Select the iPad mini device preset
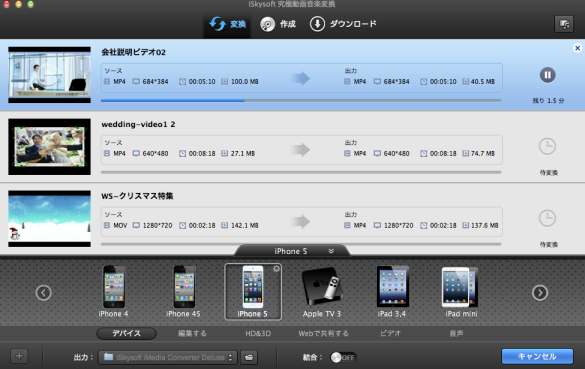The image size is (585, 369). [461, 291]
